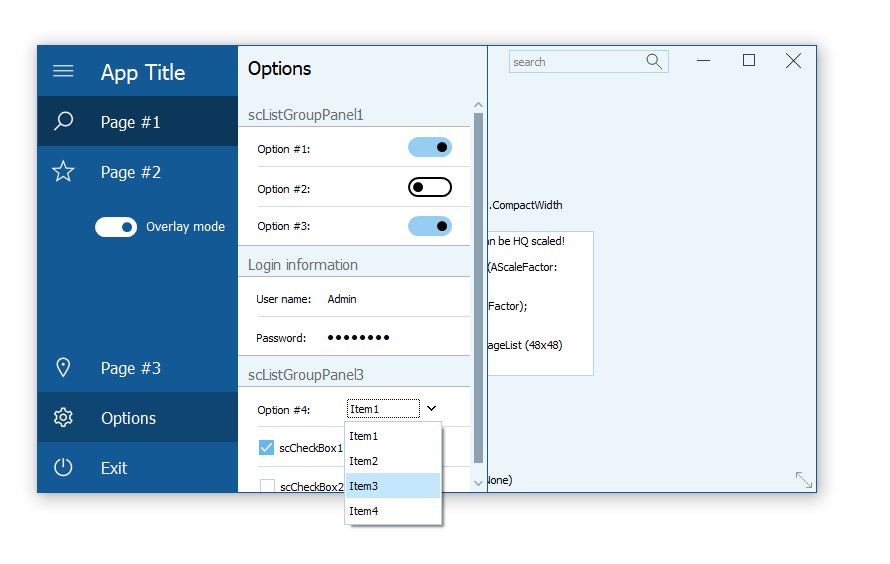
Task: Go to Page #2 in the sidebar
Action: (x=137, y=171)
